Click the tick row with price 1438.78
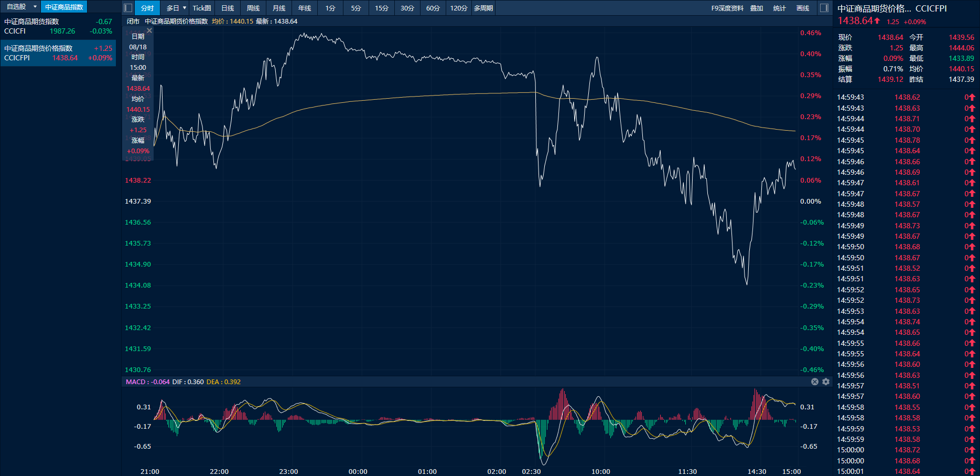The height and width of the screenshot is (476, 980). [906, 140]
